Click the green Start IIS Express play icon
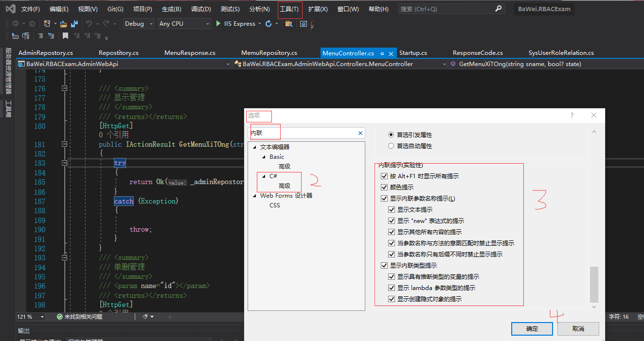 click(x=218, y=23)
